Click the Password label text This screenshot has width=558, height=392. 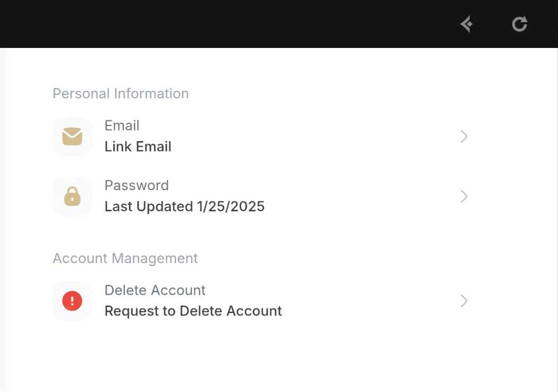pos(137,185)
